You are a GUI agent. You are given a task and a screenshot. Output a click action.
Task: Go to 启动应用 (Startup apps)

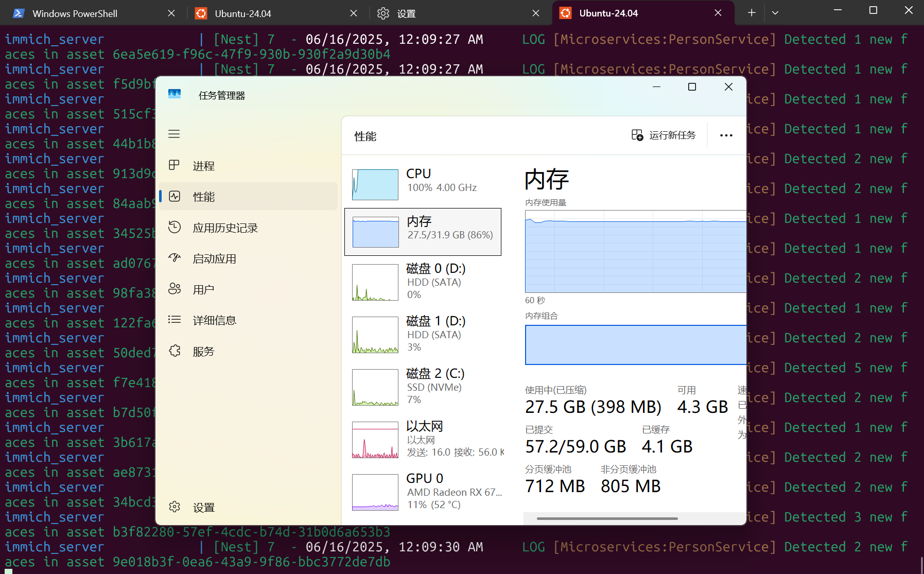pyautogui.click(x=248, y=258)
